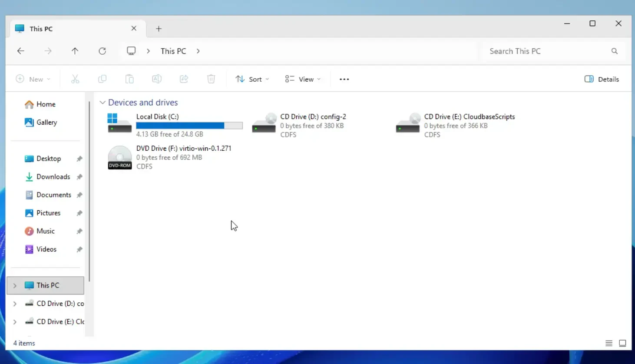
Task: Toggle the Details pane on
Action: (x=602, y=79)
